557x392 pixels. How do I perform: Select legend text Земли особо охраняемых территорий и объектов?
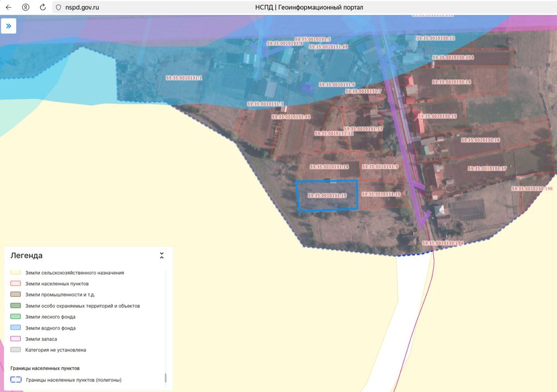point(83,306)
